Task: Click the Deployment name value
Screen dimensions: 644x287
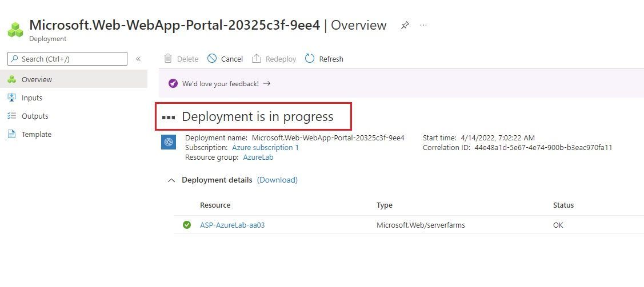Action: click(x=328, y=138)
